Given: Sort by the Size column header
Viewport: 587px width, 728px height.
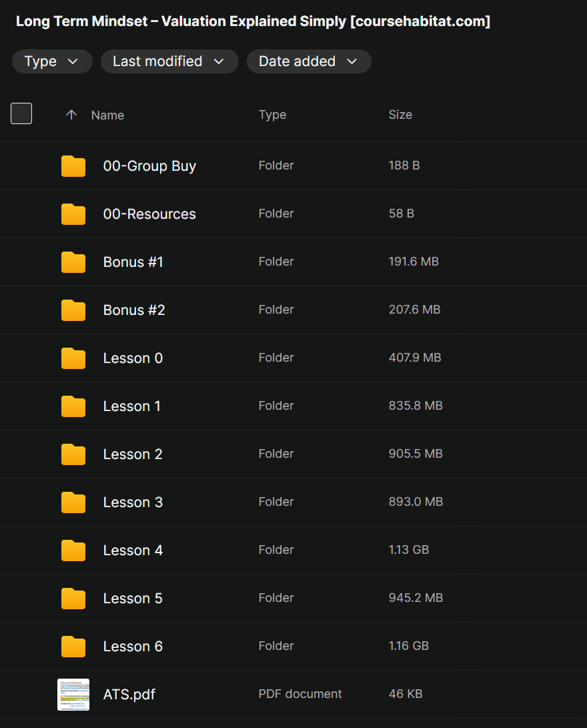Looking at the screenshot, I should pos(400,115).
